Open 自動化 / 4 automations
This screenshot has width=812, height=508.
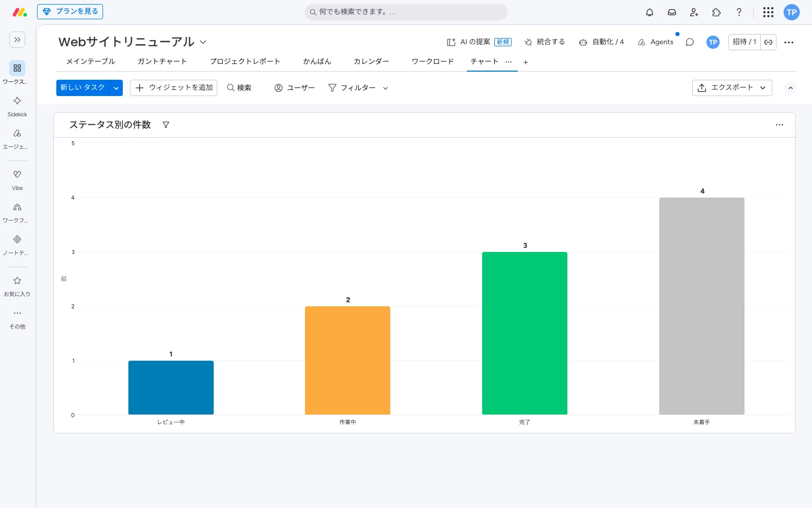(x=601, y=42)
